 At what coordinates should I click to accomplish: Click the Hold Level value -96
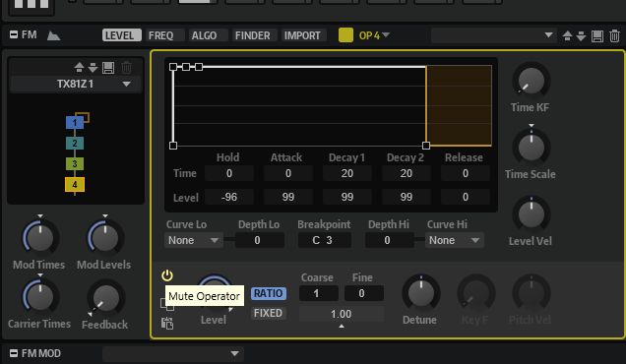[x=229, y=197]
